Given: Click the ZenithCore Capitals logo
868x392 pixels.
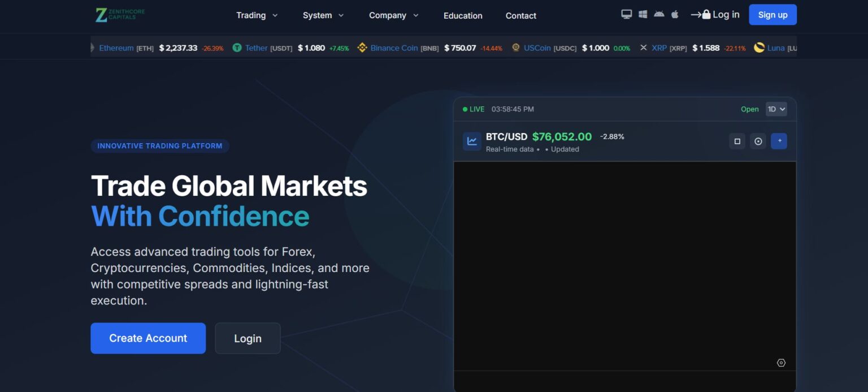Looking at the screenshot, I should pyautogui.click(x=120, y=15).
